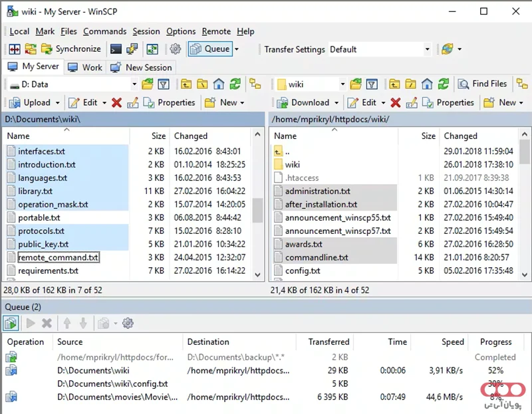Screen dimensions: 532x414
Task: Open local Properties button
Action: point(170,102)
